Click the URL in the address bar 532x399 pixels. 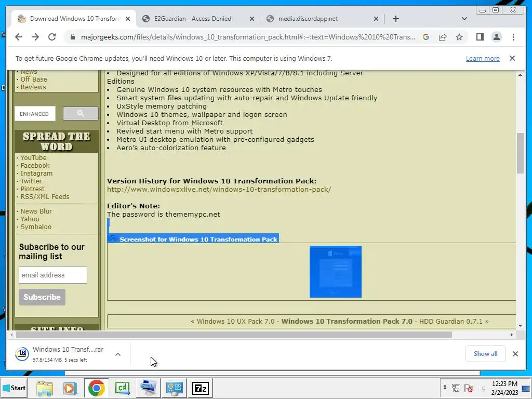[248, 37]
